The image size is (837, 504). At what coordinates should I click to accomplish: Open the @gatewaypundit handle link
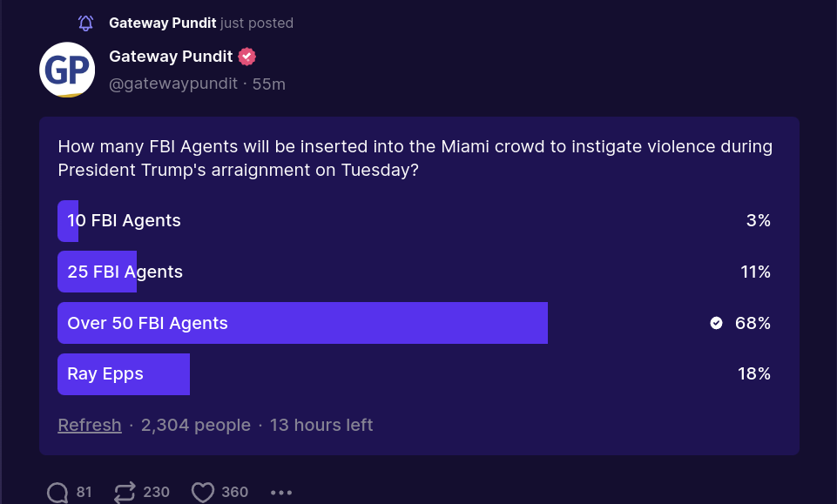[x=172, y=84]
